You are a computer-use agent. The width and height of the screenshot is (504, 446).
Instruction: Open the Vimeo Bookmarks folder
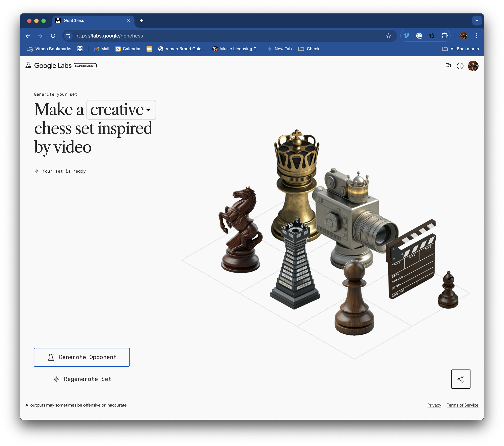(x=49, y=49)
